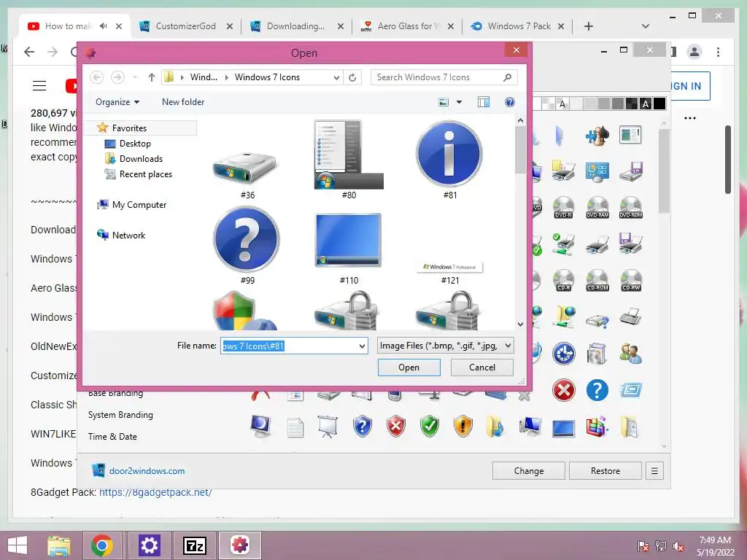Select the CD-ROM disc icon in CustomizerGod

tap(597, 281)
